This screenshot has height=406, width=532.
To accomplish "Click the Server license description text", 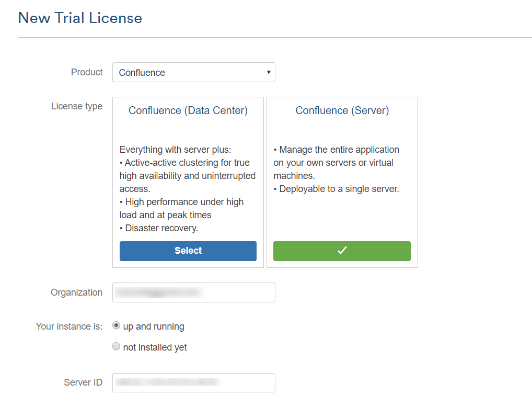I will pos(336,169).
